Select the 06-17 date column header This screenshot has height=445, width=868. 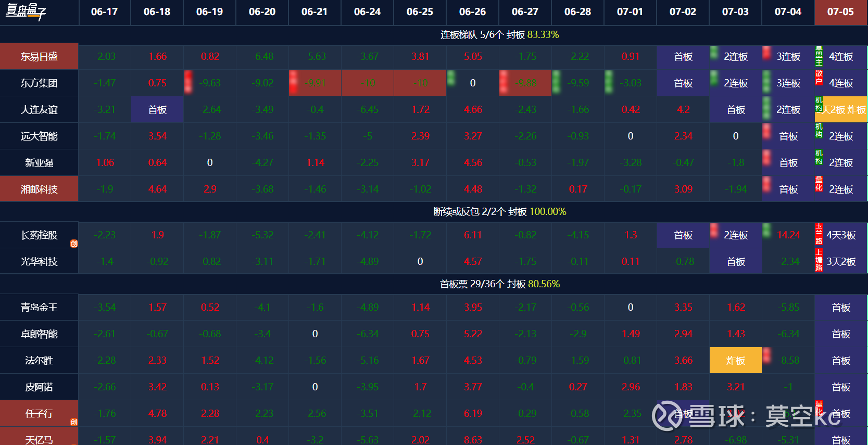pyautogui.click(x=104, y=12)
